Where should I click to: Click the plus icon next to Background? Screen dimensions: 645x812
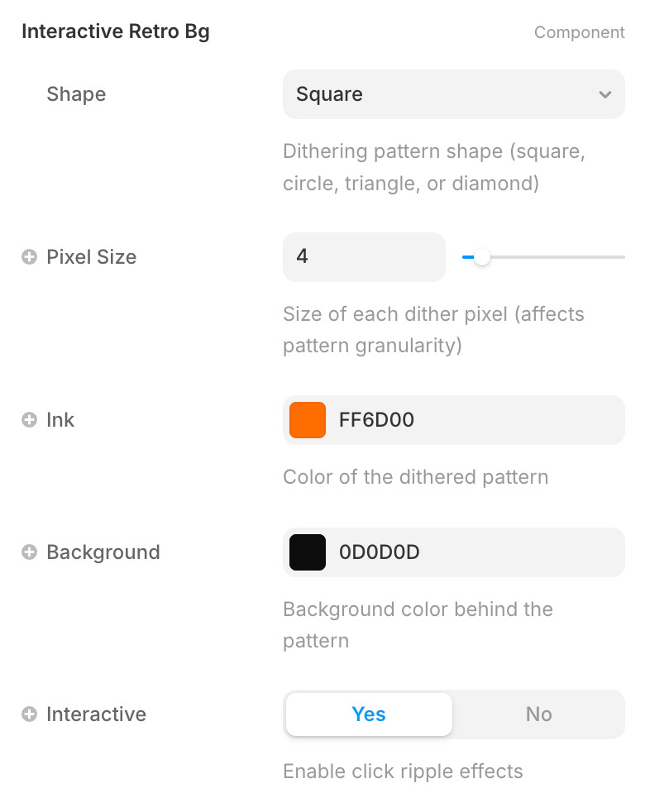29,552
